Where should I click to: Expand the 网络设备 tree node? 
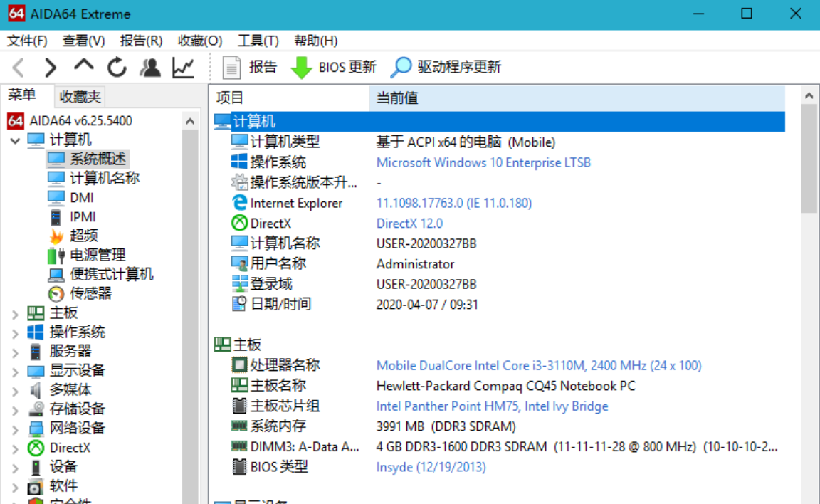click(15, 429)
